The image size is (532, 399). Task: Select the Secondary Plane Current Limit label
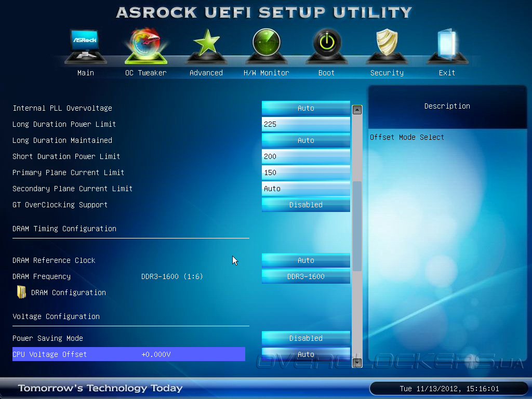pyautogui.click(x=72, y=189)
